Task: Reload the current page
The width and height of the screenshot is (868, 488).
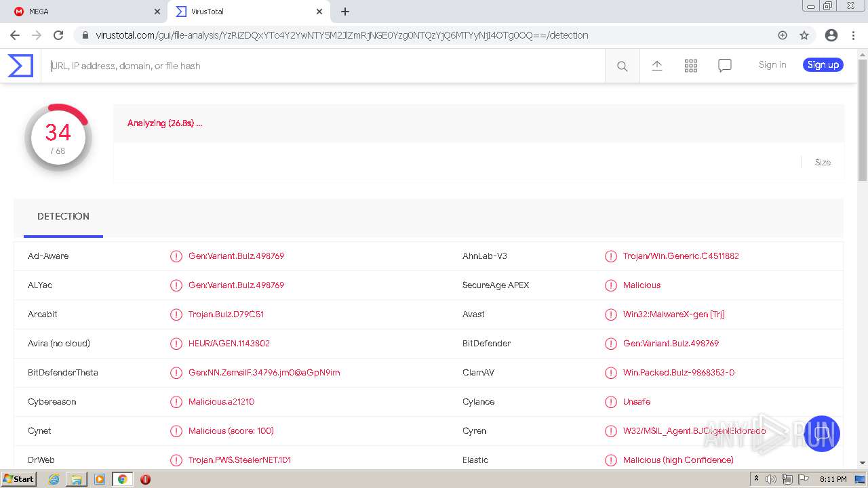Action: (58, 35)
